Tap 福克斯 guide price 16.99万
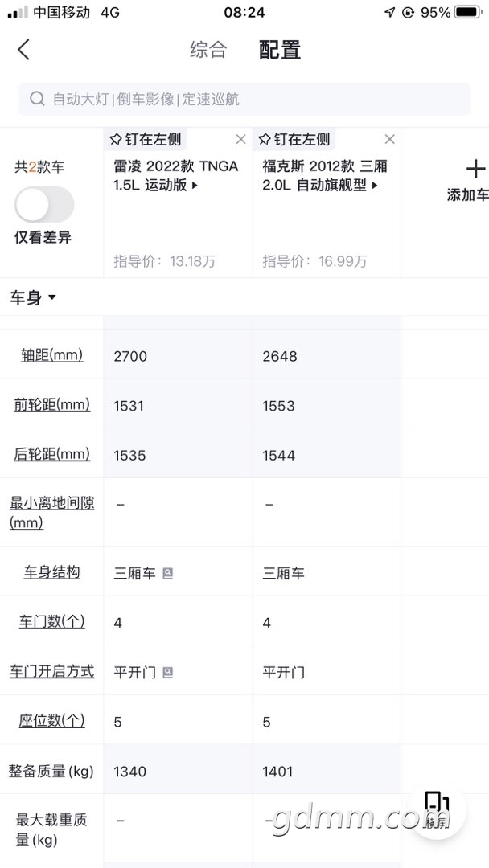The image size is (489, 868). coord(314,260)
